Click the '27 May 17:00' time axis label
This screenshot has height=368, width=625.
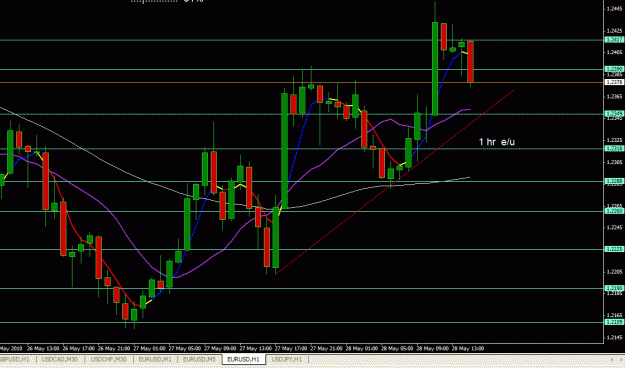[291, 348]
